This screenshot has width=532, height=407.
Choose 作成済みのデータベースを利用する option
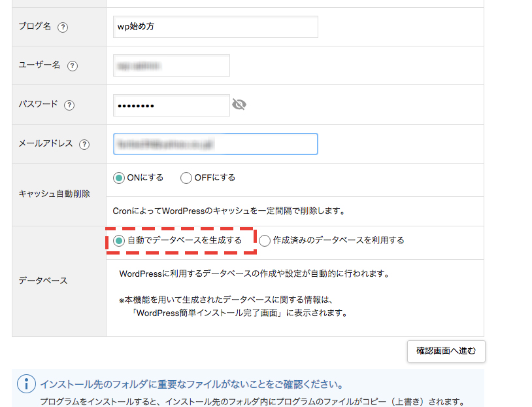click(x=265, y=241)
